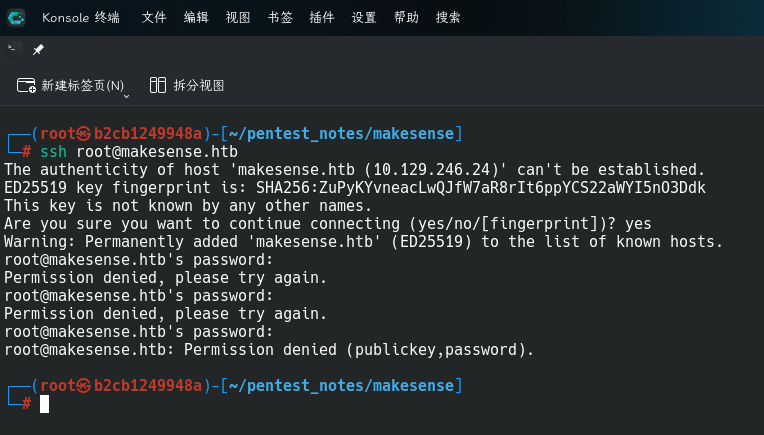Expand the new tab dropdown arrow
Image resolution: width=764 pixels, height=435 pixels.
pyautogui.click(x=126, y=96)
